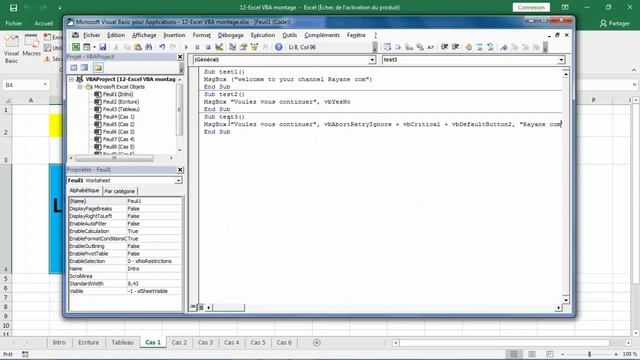
Task: Switch Project pane to View Object
Action: click(84, 67)
